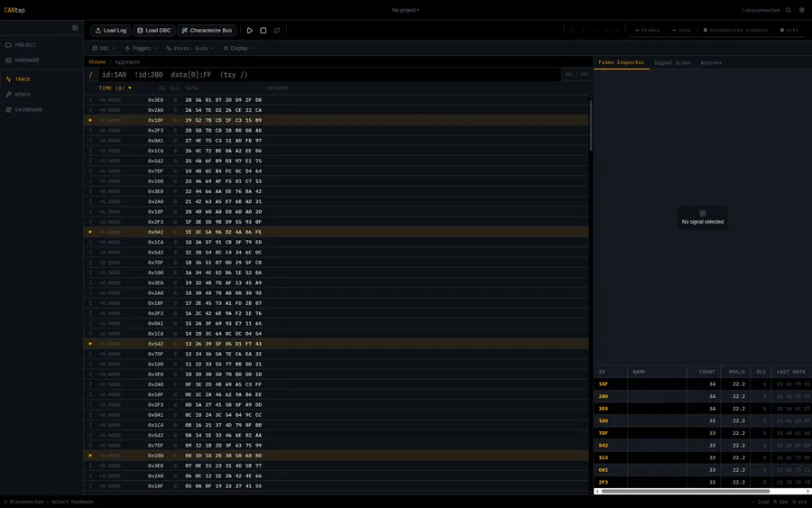
Task: Select the 0x542 row with data 25 4A 6F
Action: click(x=337, y=161)
